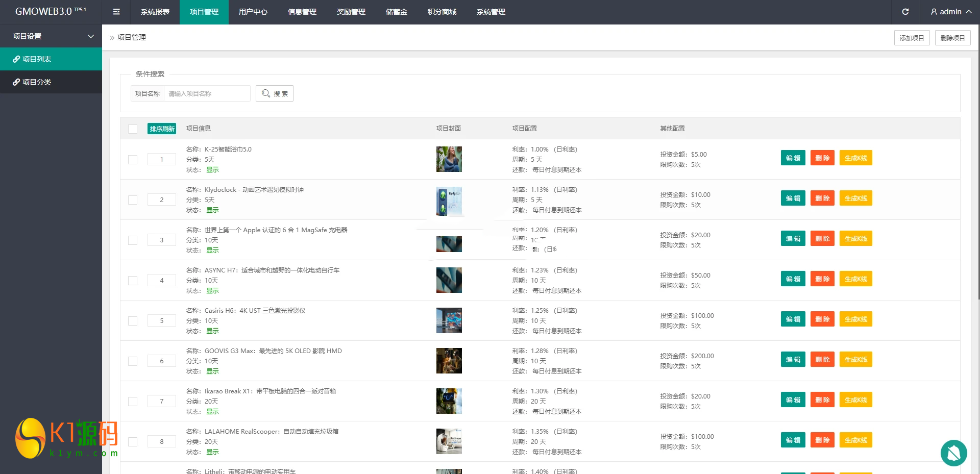The height and width of the screenshot is (474, 980).
Task: Open the floating notification bell icon
Action: click(x=953, y=453)
